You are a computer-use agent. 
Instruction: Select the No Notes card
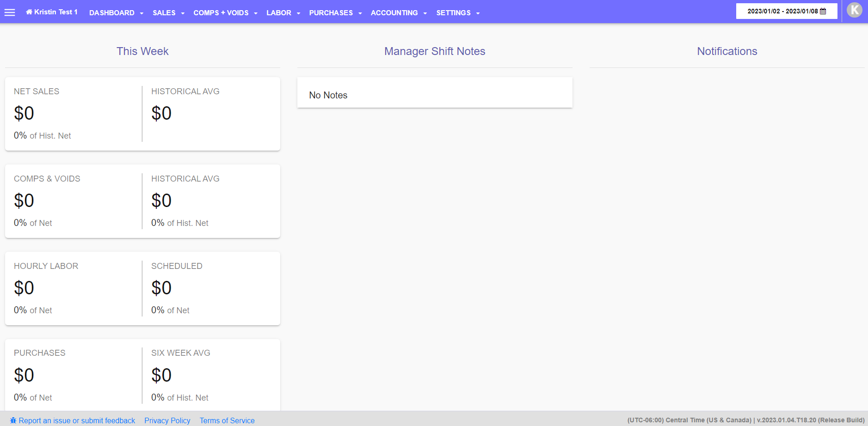click(435, 92)
